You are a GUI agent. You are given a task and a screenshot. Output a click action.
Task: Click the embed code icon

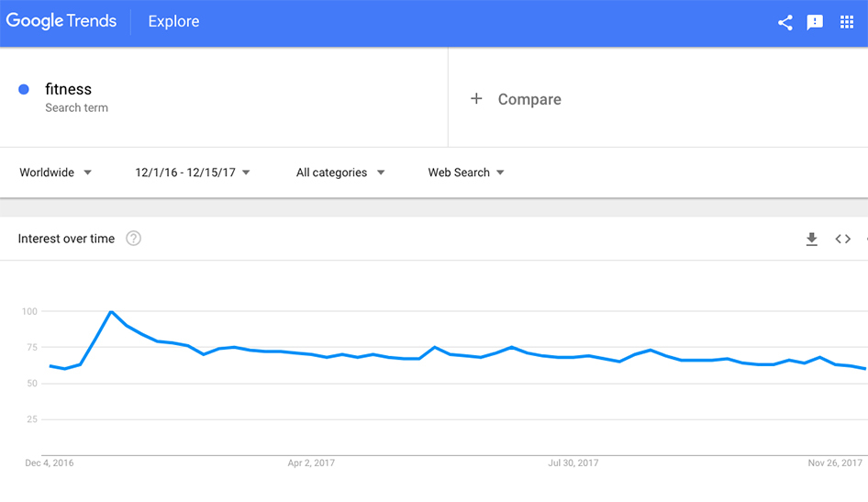click(x=842, y=240)
